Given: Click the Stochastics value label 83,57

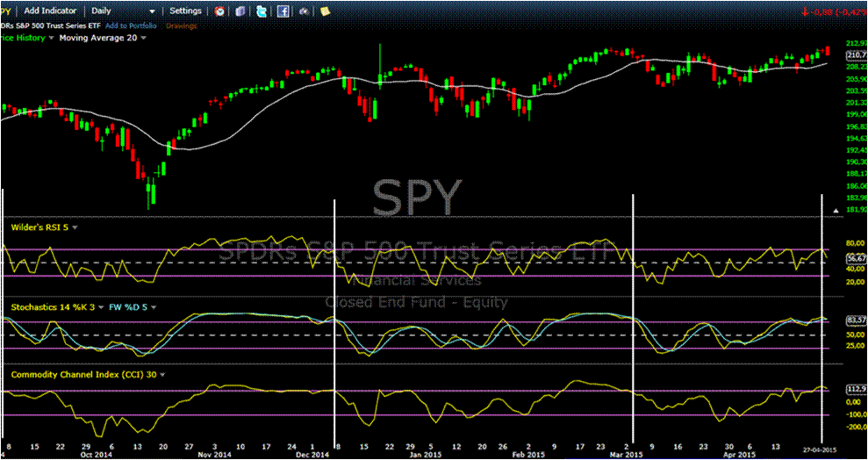Looking at the screenshot, I should [x=856, y=320].
